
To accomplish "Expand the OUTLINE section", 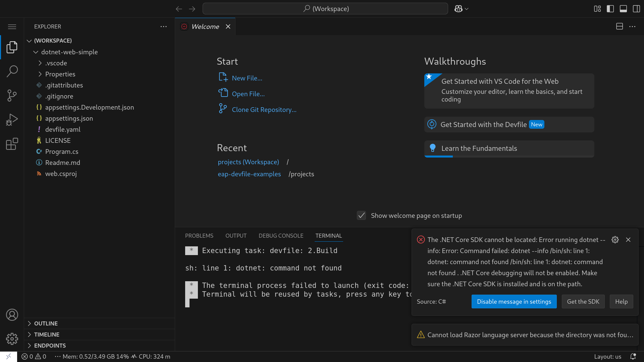I will pos(46,323).
